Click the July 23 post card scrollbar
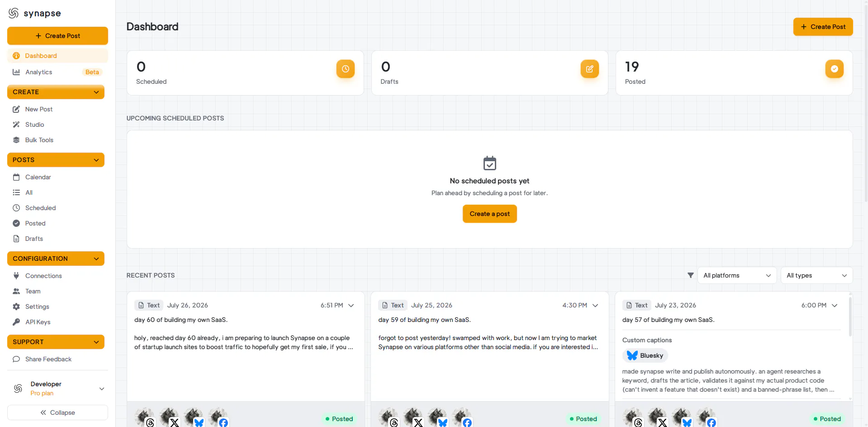This screenshot has width=868, height=427. (850, 316)
